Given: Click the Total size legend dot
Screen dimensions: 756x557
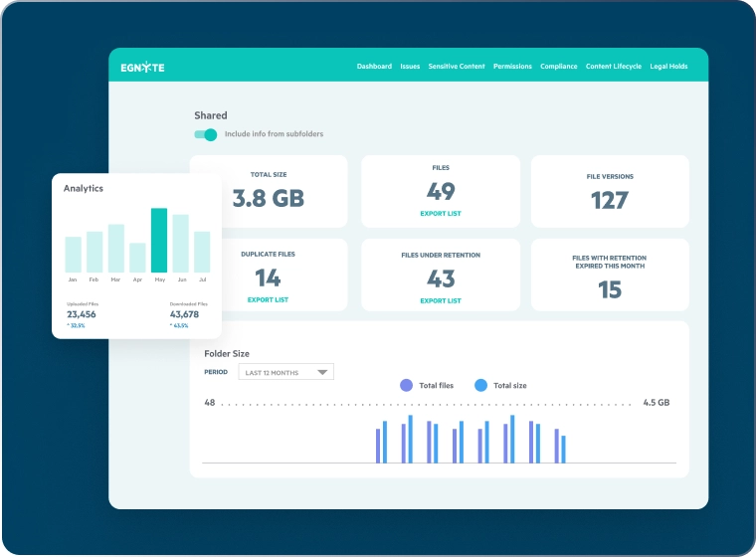Looking at the screenshot, I should 480,385.
